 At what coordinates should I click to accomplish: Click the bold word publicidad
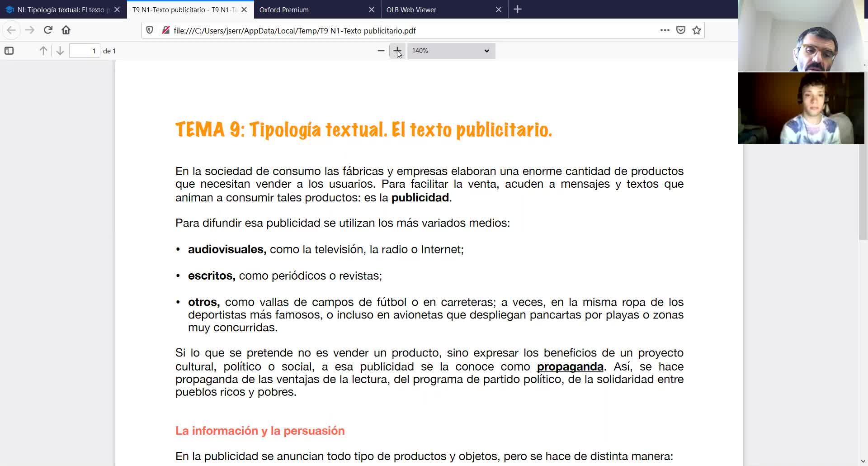click(420, 198)
